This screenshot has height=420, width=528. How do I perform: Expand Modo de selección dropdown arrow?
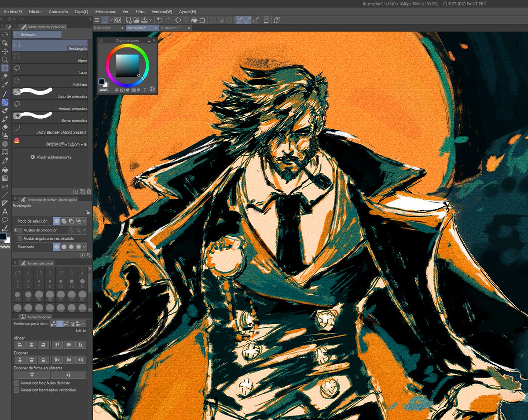pyautogui.click(x=84, y=221)
